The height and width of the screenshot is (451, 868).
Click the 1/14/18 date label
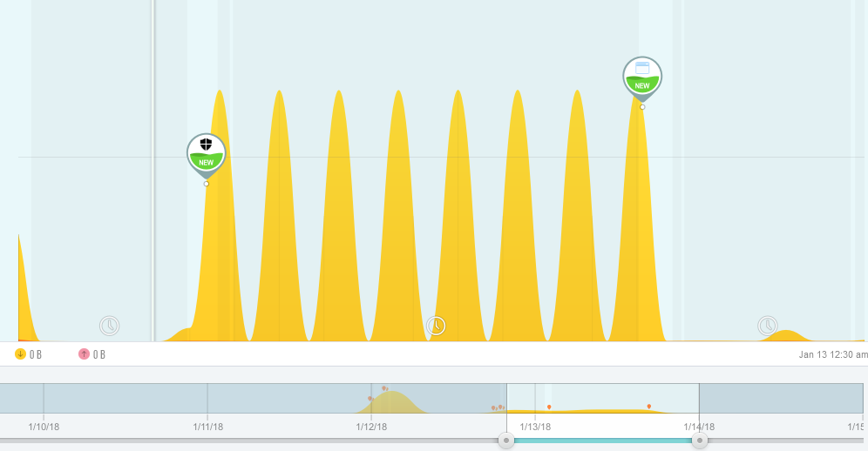click(698, 427)
